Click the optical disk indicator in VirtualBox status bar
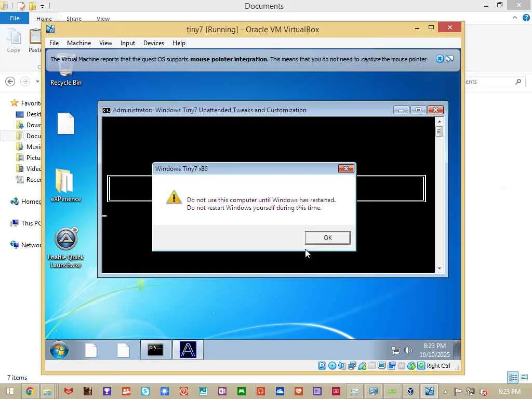 (x=332, y=365)
